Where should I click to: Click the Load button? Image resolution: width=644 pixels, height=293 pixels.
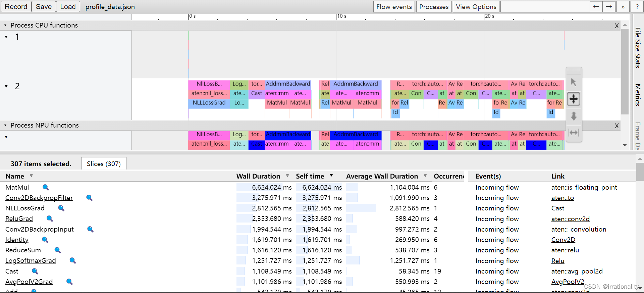[x=68, y=7]
